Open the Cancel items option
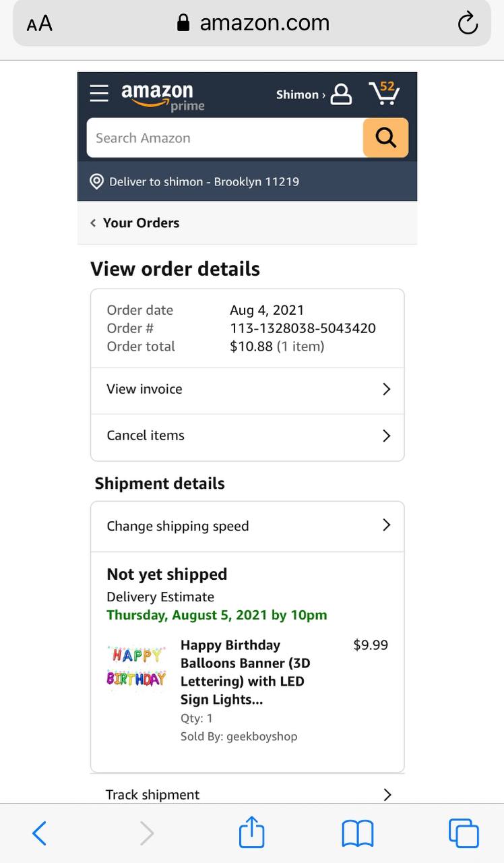Viewport: 504px width, 863px height. [247, 436]
